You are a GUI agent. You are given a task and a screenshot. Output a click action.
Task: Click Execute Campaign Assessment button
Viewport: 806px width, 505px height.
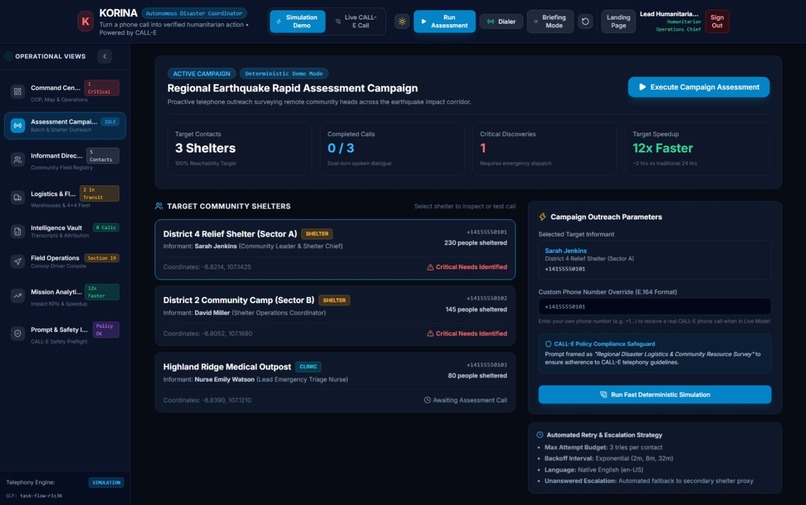click(x=699, y=87)
